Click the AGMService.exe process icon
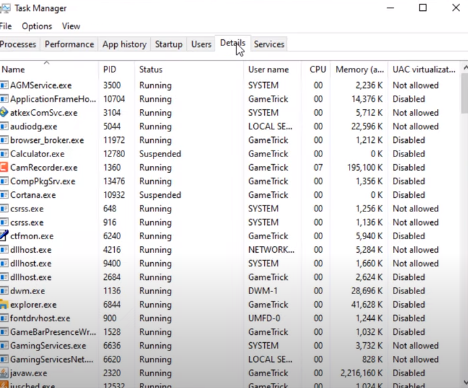The width and height of the screenshot is (468, 388). point(4,85)
